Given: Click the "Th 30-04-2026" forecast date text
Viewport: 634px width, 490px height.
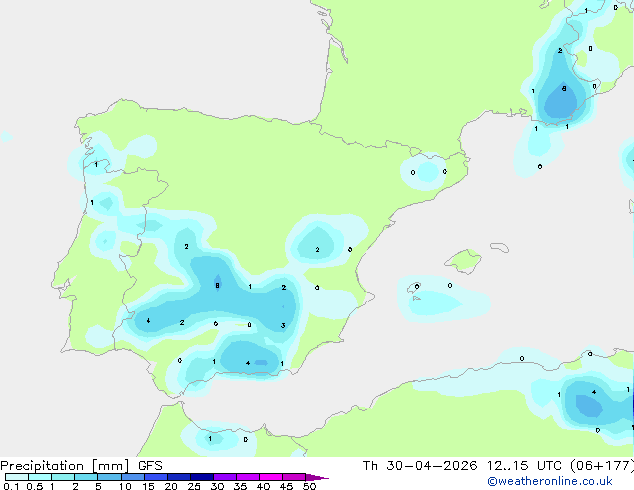Looking at the screenshot, I should [420, 466].
